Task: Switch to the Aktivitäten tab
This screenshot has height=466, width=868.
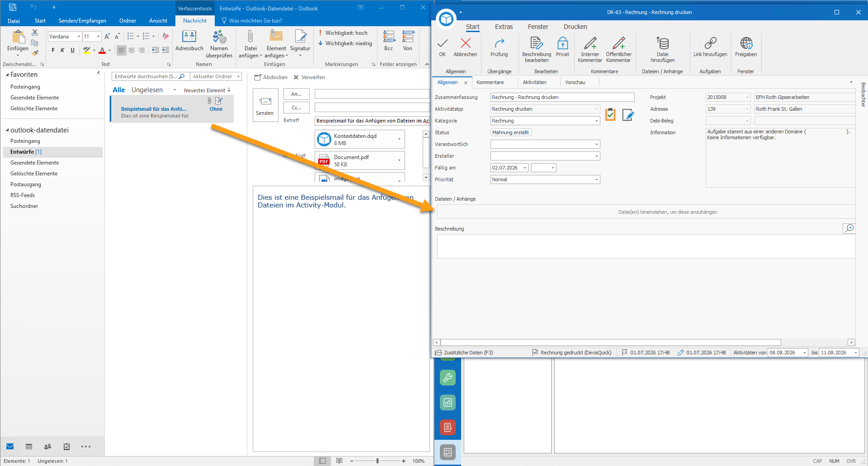Action: (x=534, y=82)
